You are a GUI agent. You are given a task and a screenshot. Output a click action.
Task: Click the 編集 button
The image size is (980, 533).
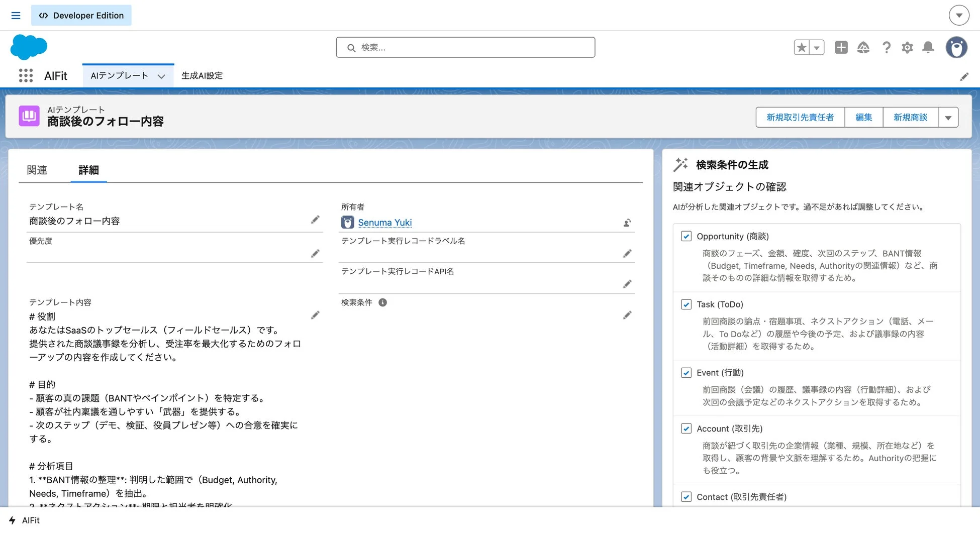(863, 118)
